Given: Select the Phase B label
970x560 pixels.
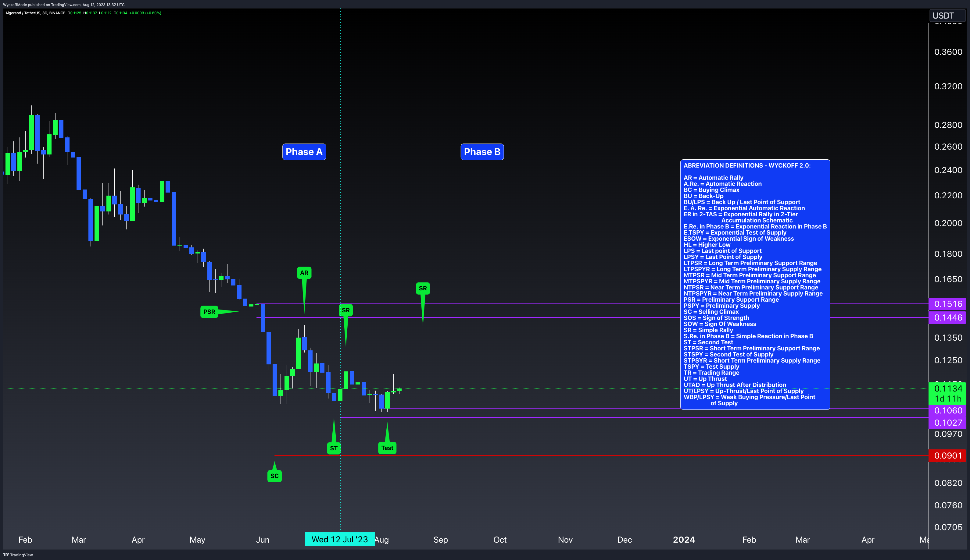Looking at the screenshot, I should 482,152.
